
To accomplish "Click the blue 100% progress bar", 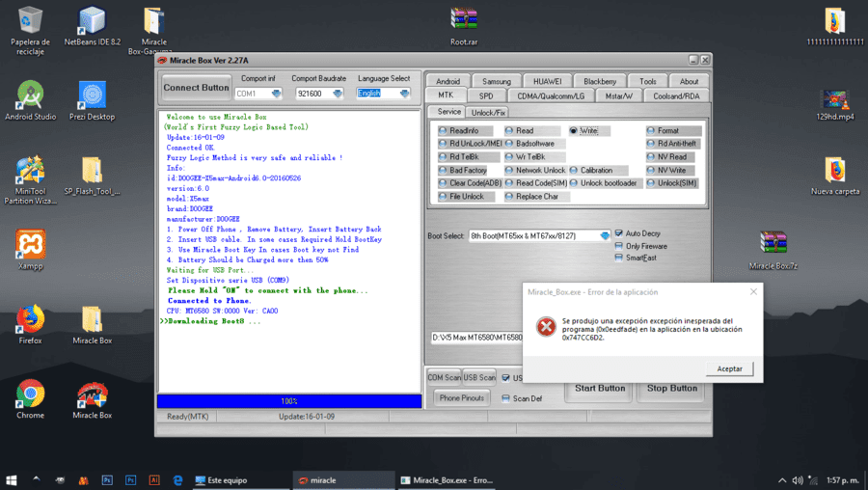I will 289,401.
